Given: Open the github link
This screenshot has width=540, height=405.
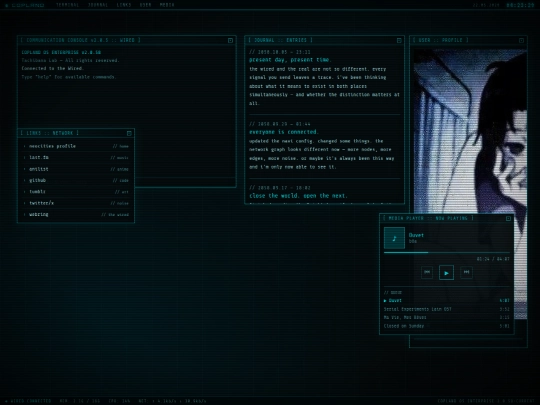Looking at the screenshot, I should point(76,180).
